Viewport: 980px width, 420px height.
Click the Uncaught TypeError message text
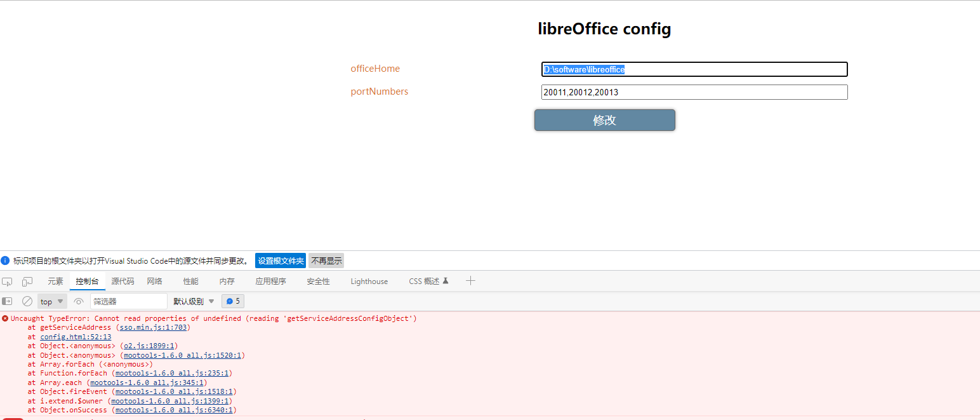[214, 318]
